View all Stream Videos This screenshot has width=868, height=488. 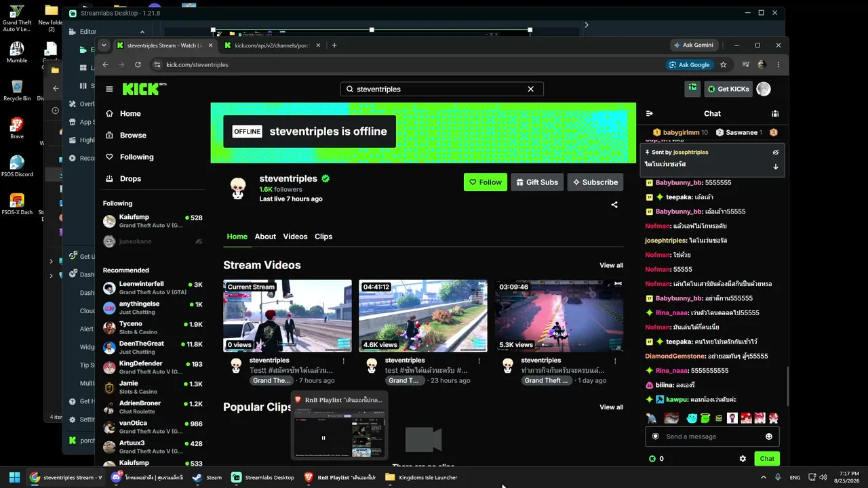(x=611, y=265)
